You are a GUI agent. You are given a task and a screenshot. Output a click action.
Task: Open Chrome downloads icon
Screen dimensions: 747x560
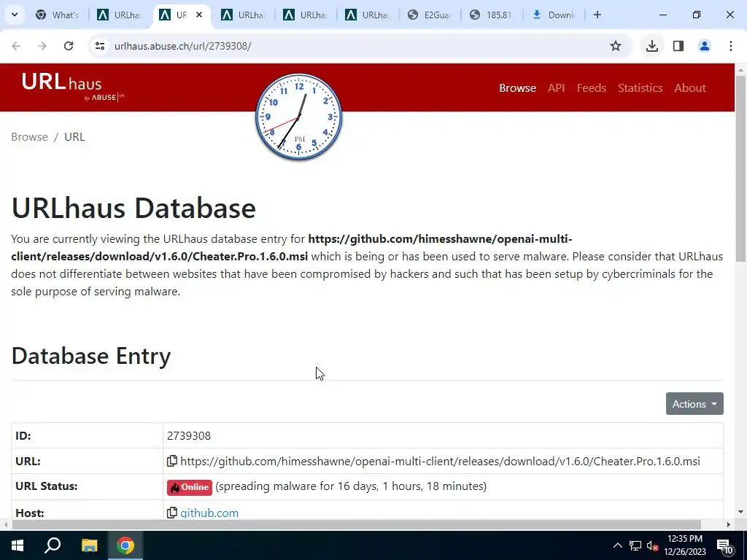click(x=651, y=46)
